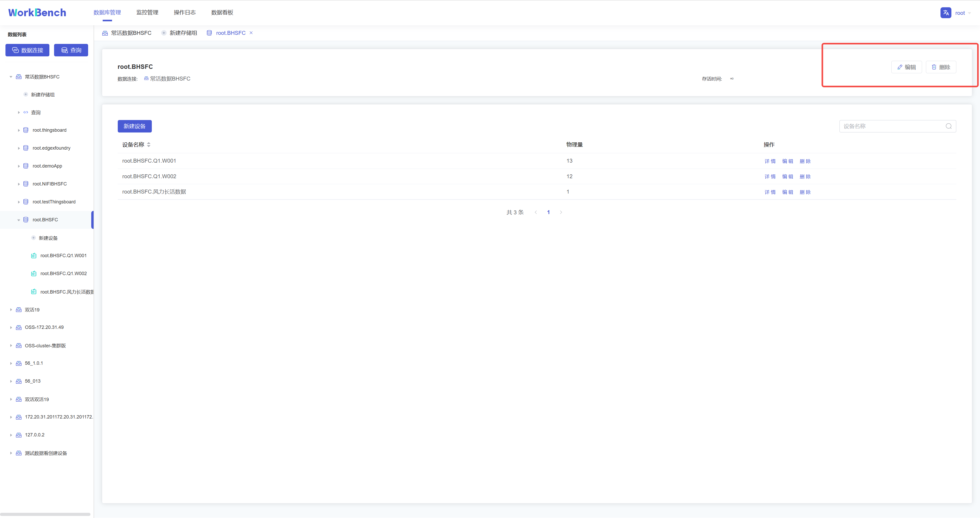Expand the OSS-172.20.31.49 connection
The image size is (980, 518).
(x=11, y=327)
